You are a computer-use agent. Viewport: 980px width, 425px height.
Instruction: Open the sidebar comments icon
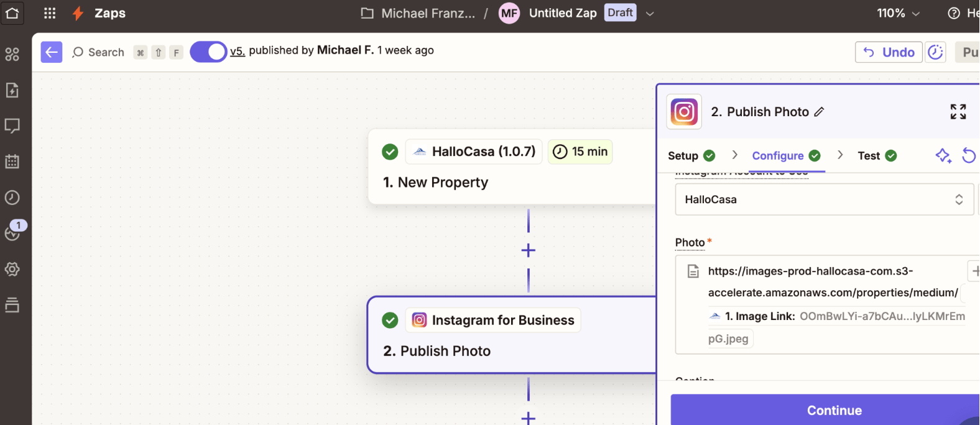coord(12,126)
